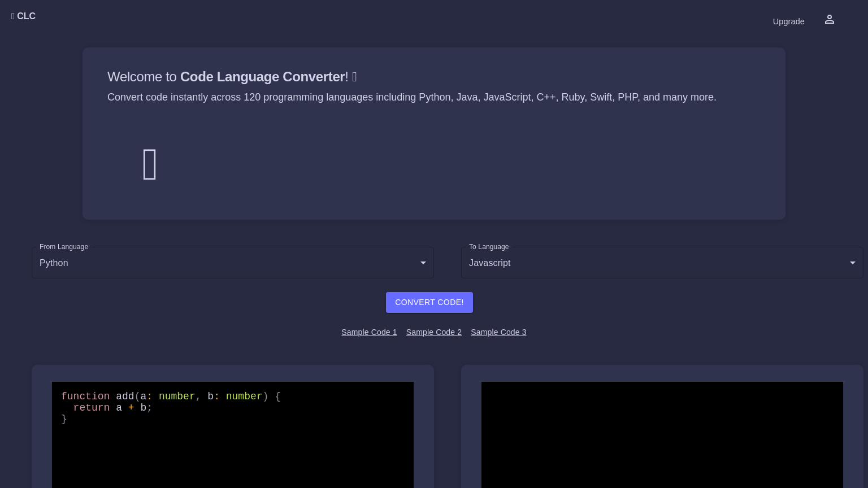Load Sample Code 3
The width and height of the screenshot is (868, 488).
[x=498, y=332]
